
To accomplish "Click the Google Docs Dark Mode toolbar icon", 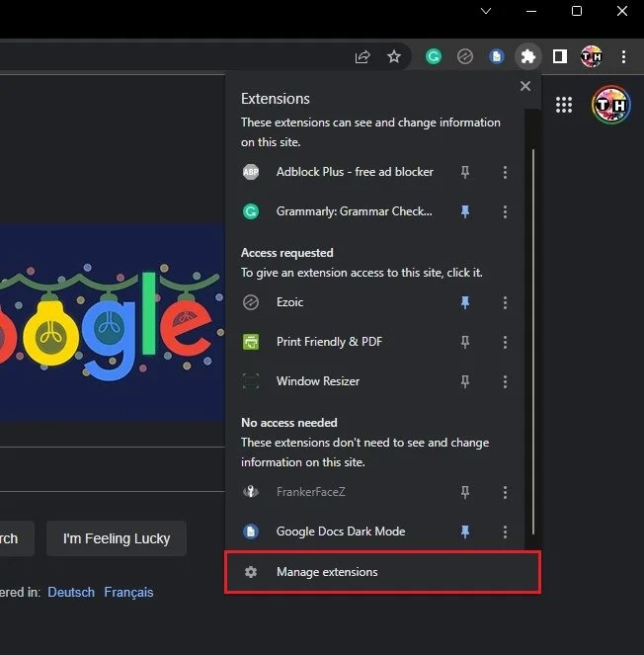I will (x=497, y=56).
